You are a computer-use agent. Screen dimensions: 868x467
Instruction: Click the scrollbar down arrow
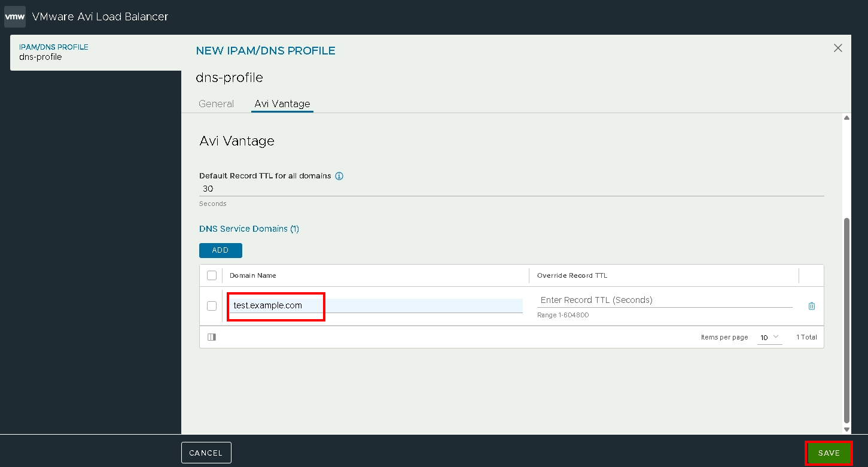[x=846, y=429]
